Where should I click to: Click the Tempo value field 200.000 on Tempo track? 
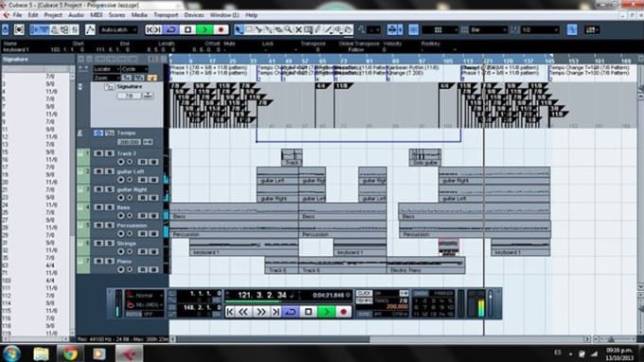tap(129, 142)
